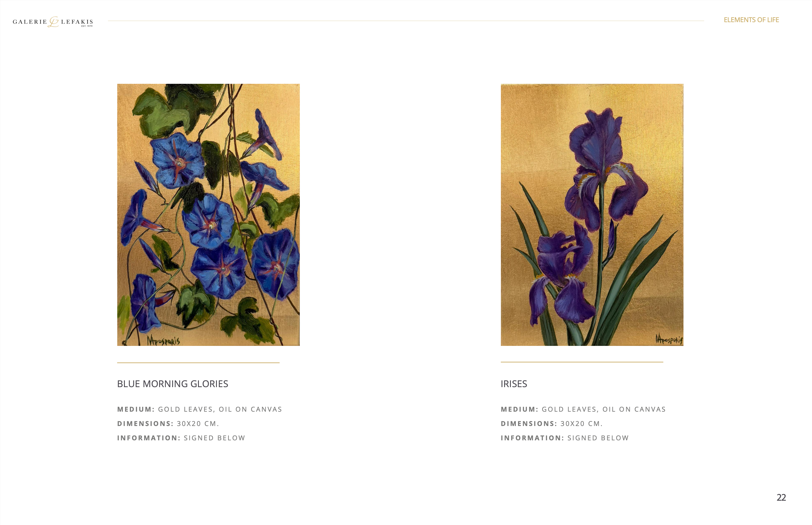The width and height of the screenshot is (812, 525).
Task: Click medium line under Irises
Action: (583, 409)
